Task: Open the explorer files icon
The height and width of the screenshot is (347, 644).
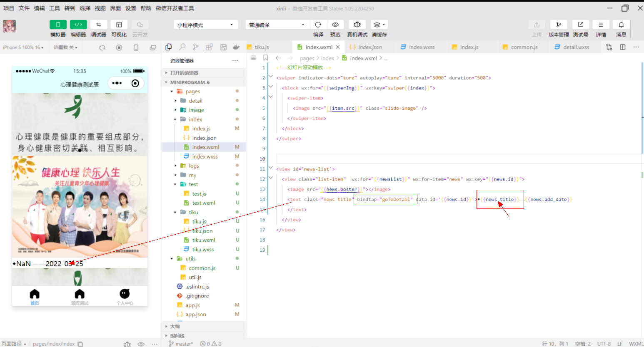Action: tap(169, 47)
